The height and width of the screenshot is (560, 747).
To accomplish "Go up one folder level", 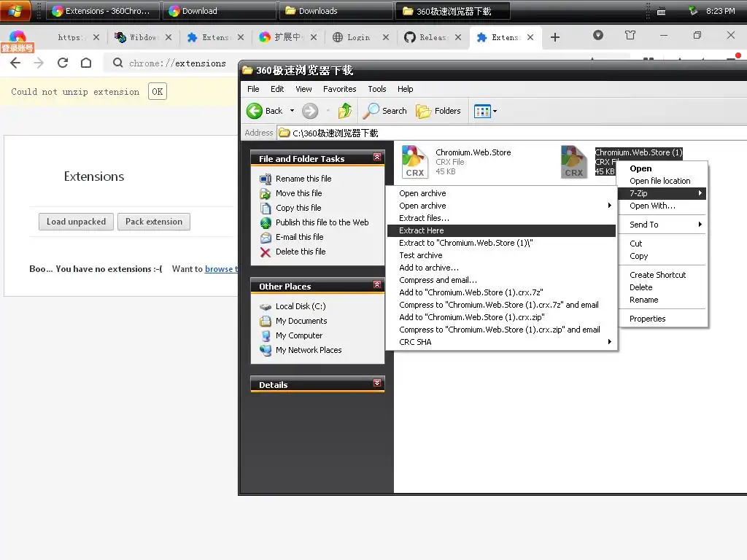I will [345, 111].
